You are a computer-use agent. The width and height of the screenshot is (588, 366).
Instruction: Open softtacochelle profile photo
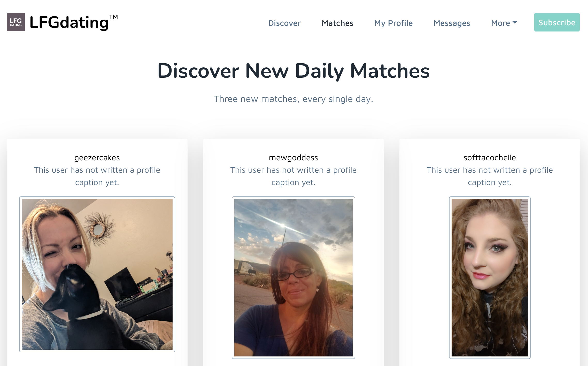tap(490, 278)
